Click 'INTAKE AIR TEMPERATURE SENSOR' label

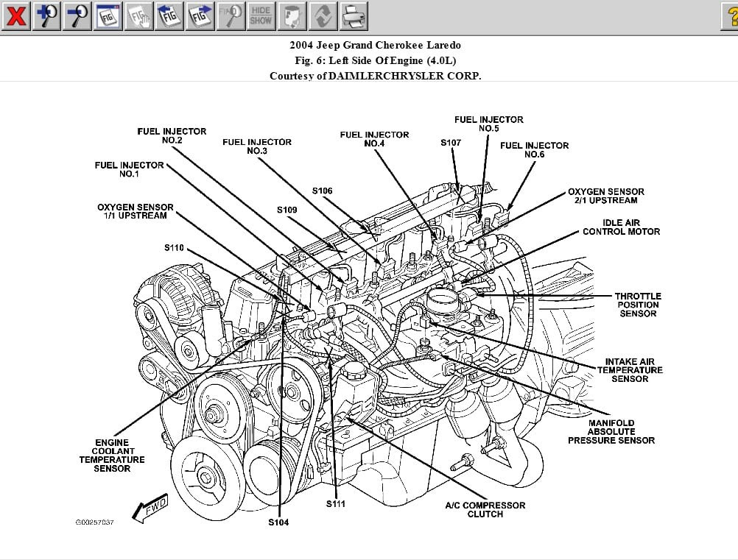click(630, 370)
